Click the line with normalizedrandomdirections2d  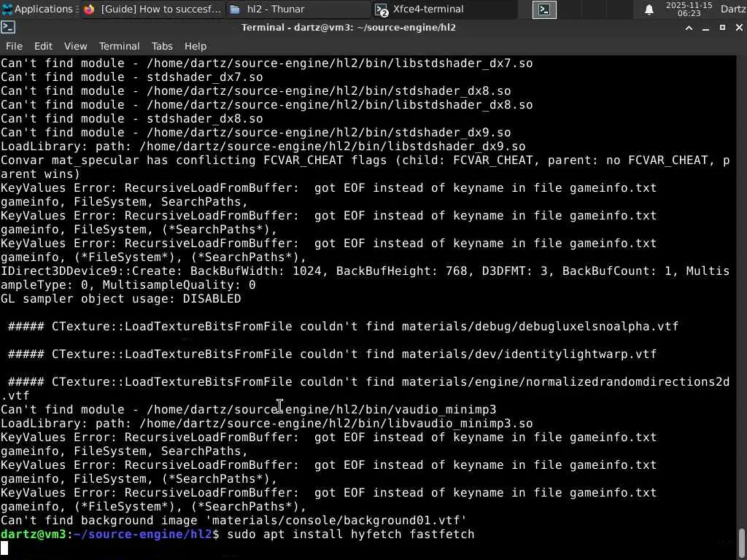[x=365, y=389]
